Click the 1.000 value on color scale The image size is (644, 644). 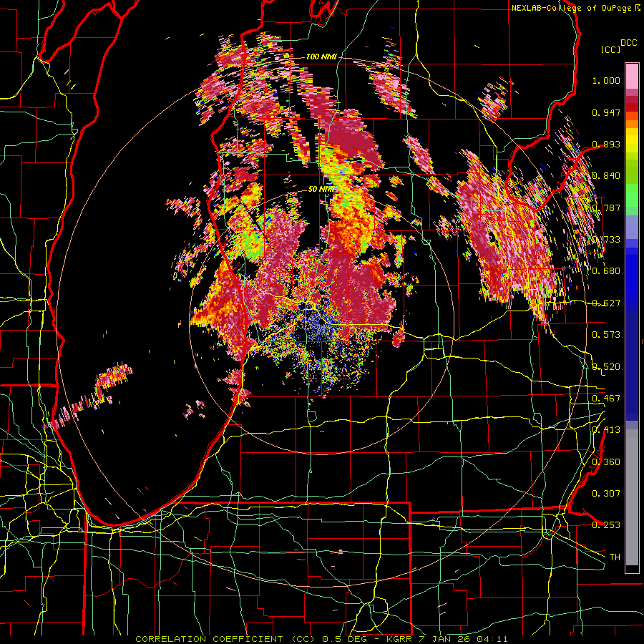point(606,80)
